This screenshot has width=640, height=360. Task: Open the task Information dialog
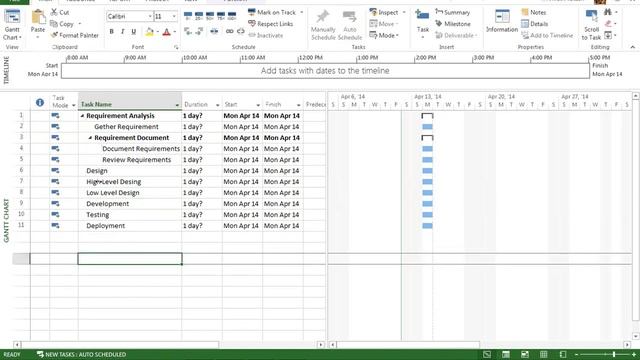(502, 21)
